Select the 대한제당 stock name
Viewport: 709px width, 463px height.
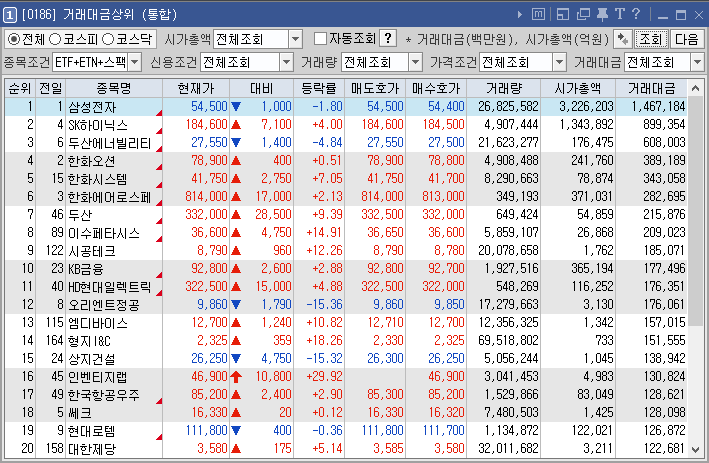tap(92, 449)
